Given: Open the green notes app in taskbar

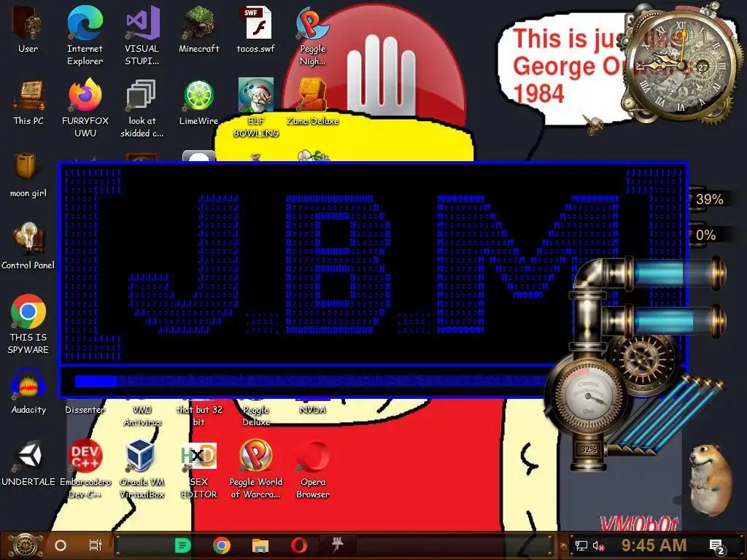Looking at the screenshot, I should [x=182, y=545].
